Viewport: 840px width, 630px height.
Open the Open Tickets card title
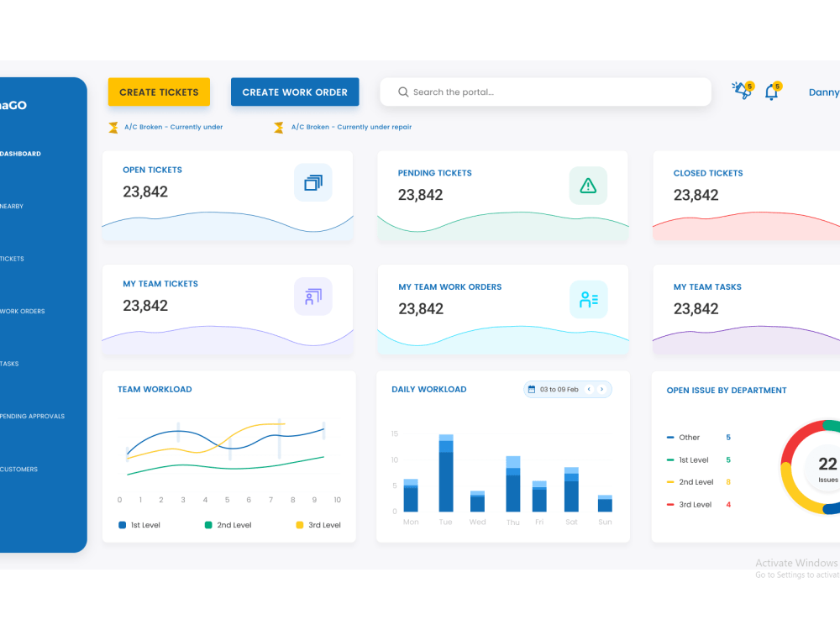tap(153, 170)
